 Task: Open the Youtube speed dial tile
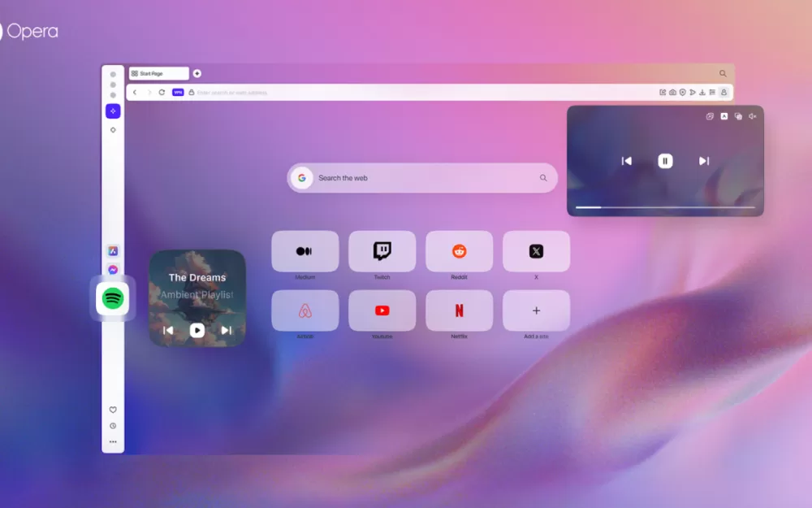tap(382, 310)
